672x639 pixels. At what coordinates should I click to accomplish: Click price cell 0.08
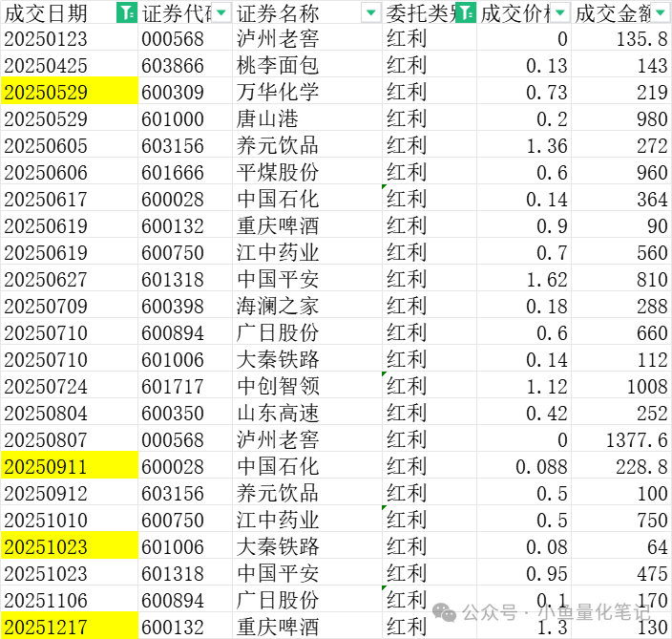pos(524,545)
